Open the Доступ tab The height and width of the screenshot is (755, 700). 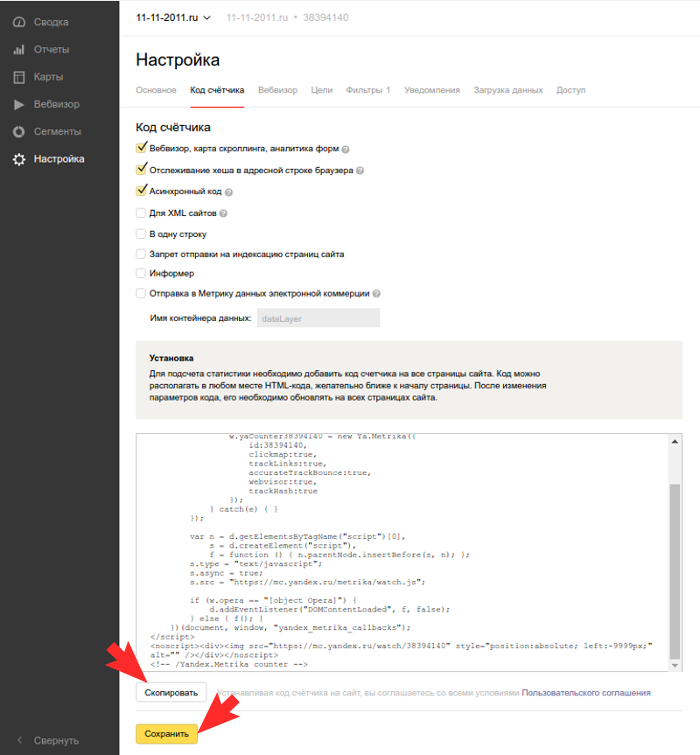[571, 90]
